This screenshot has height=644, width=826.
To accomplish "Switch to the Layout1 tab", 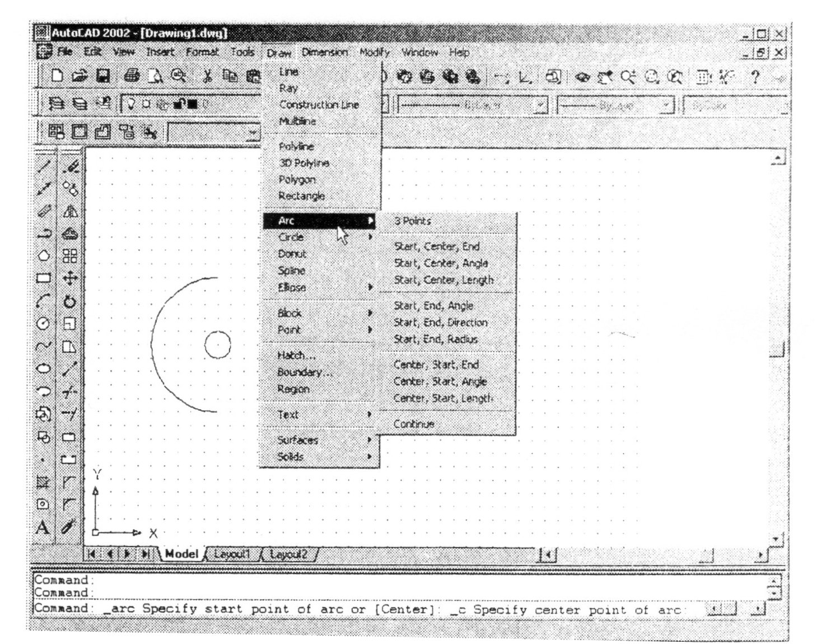I will [x=231, y=554].
